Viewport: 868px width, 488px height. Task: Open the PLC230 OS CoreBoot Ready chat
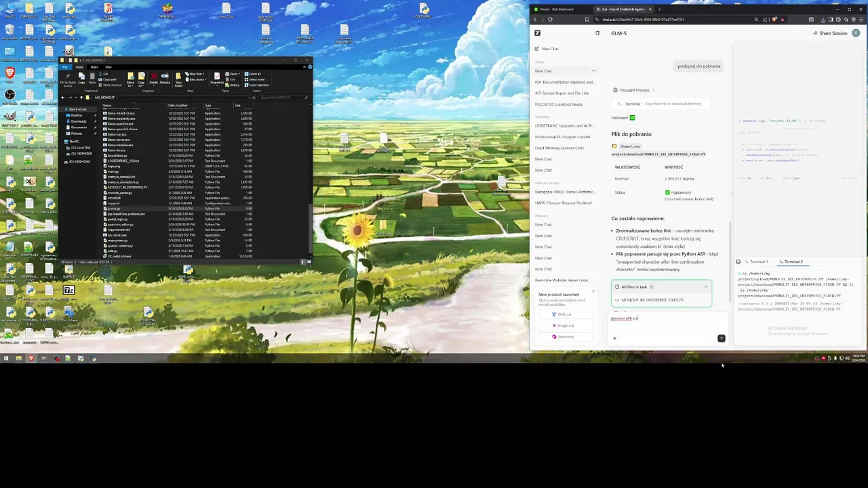click(x=559, y=104)
